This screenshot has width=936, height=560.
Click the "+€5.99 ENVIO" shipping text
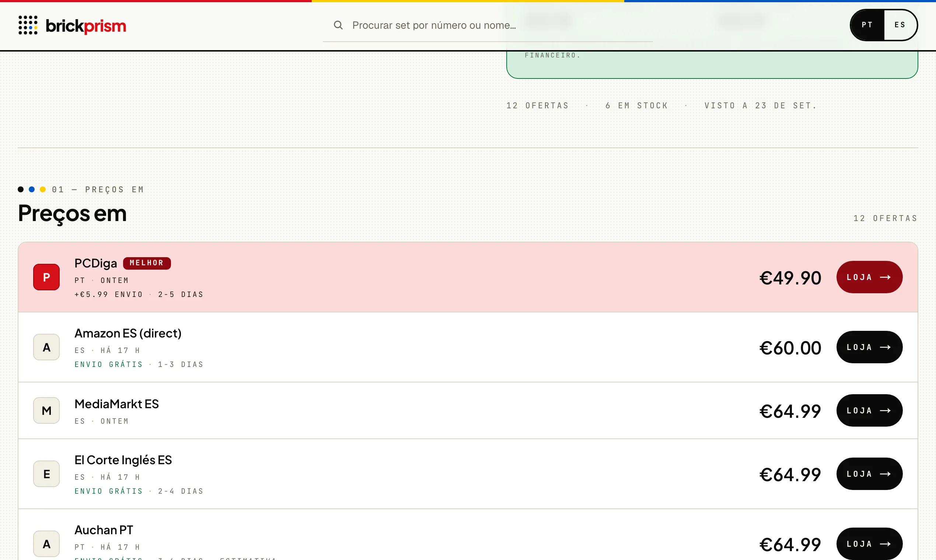109,294
